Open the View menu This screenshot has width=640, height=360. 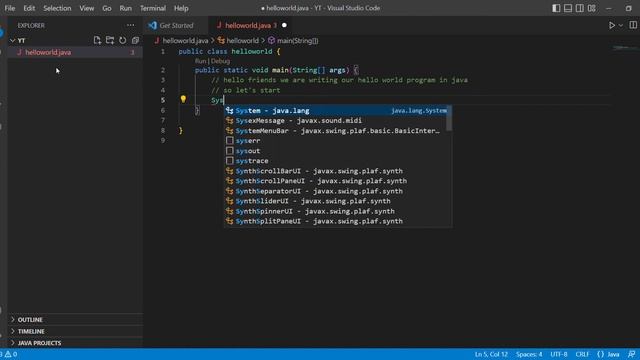[87, 8]
